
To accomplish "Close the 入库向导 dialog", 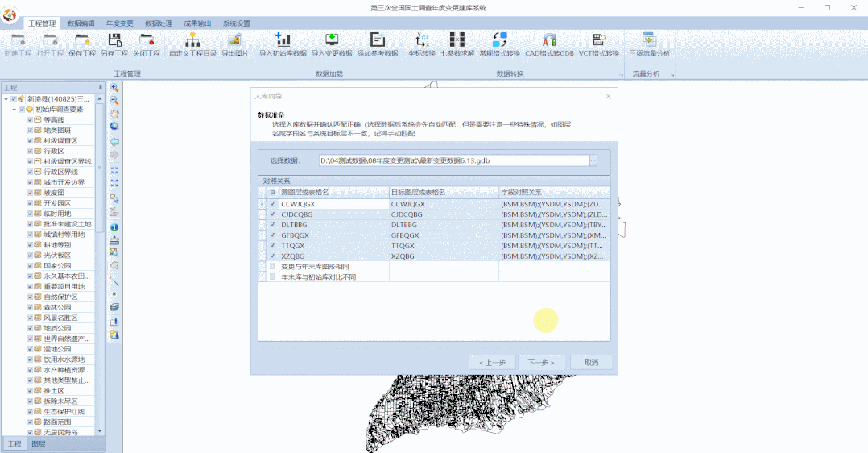I will coord(608,97).
